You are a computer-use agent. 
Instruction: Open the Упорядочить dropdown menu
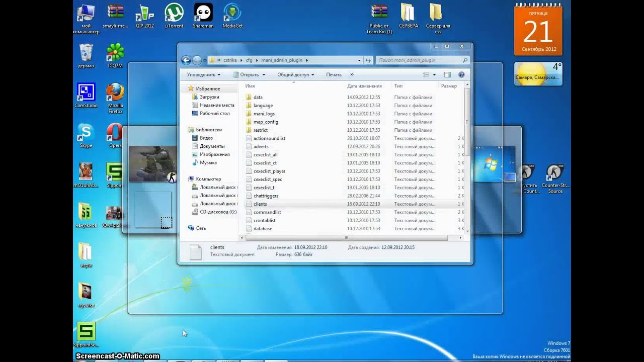[203, 74]
